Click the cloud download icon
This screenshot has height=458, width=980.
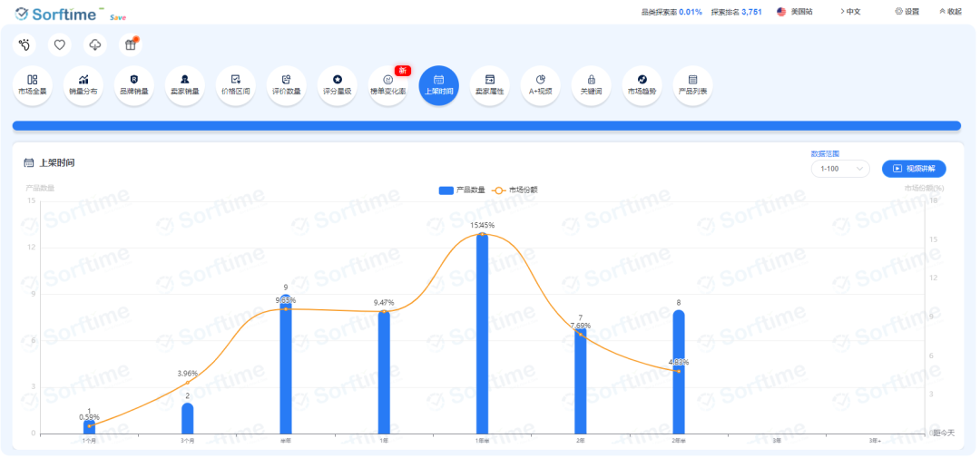pyautogui.click(x=95, y=45)
